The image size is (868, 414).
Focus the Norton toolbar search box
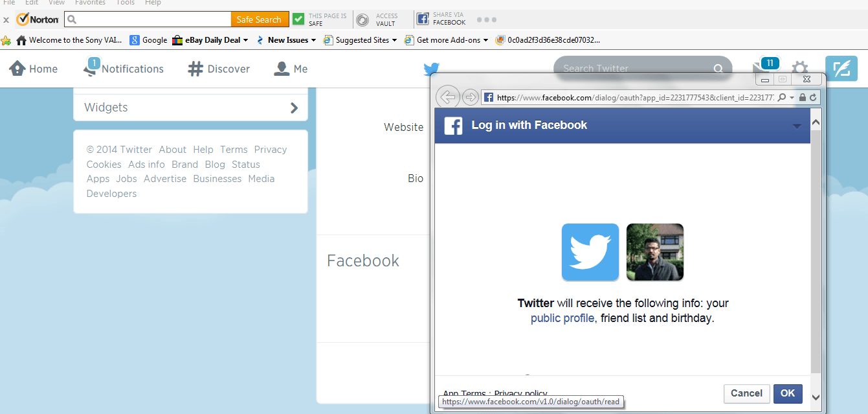(x=148, y=19)
